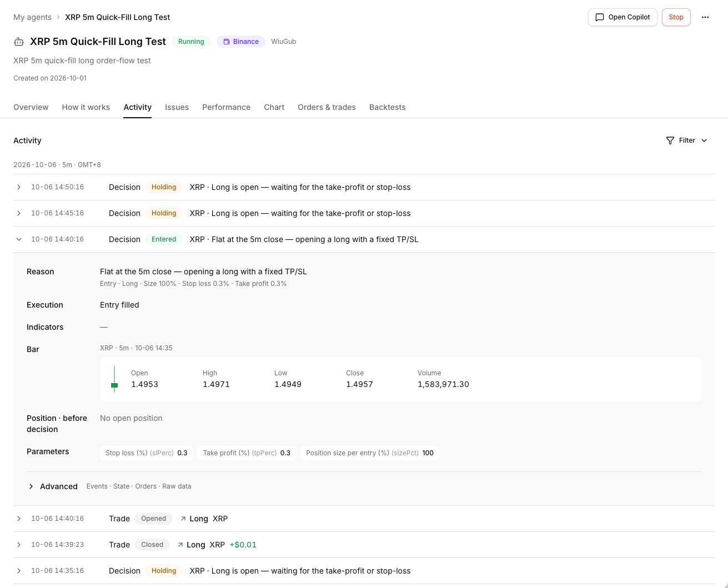Click the +$0.01 profit value
The image size is (728, 588).
(243, 545)
